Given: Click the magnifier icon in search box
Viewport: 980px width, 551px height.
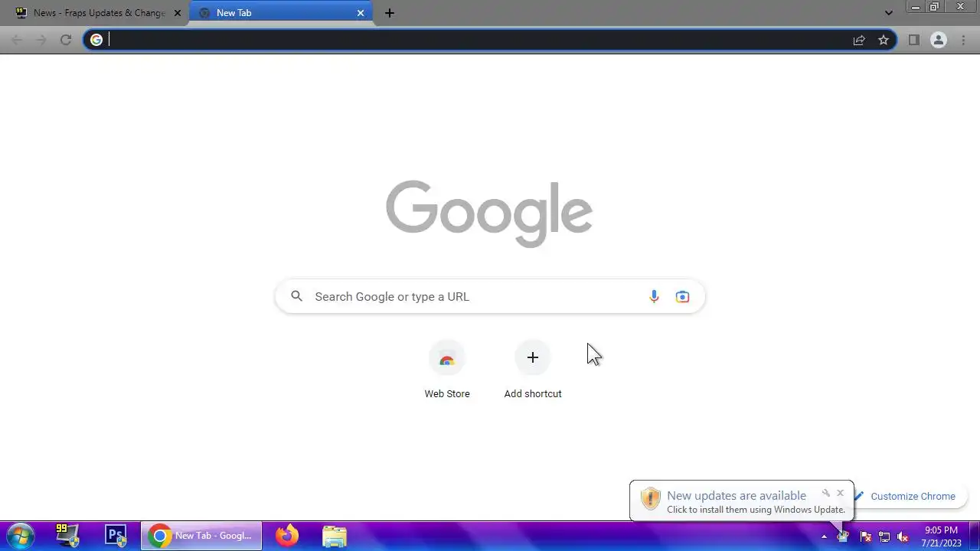Looking at the screenshot, I should [x=296, y=296].
